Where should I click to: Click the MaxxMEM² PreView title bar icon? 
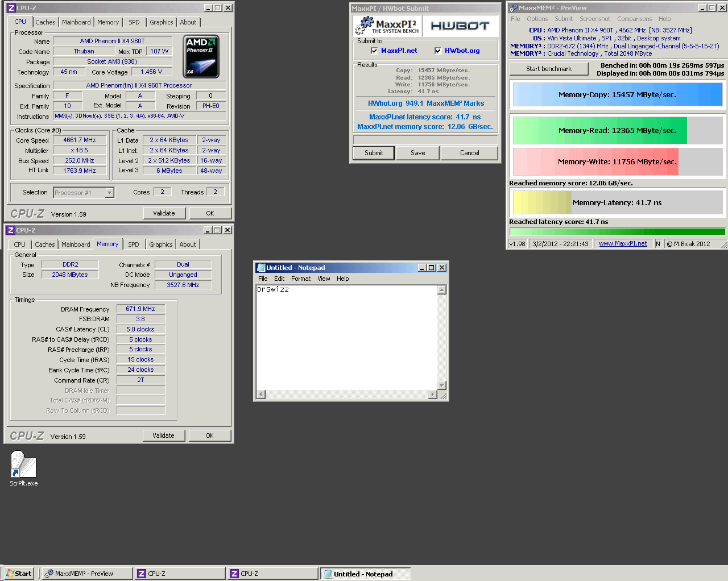[514, 8]
